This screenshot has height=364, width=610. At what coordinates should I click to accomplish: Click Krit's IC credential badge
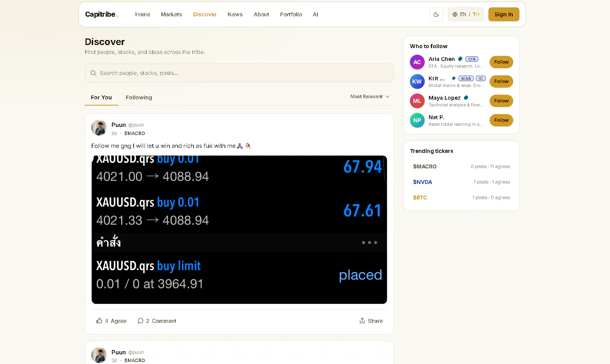[x=481, y=78]
